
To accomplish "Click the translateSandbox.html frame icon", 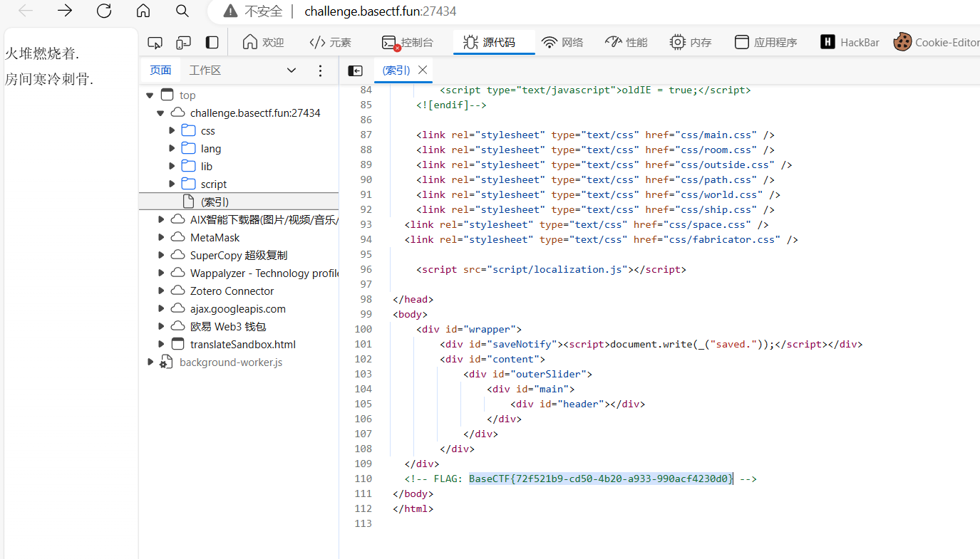I will [x=177, y=344].
